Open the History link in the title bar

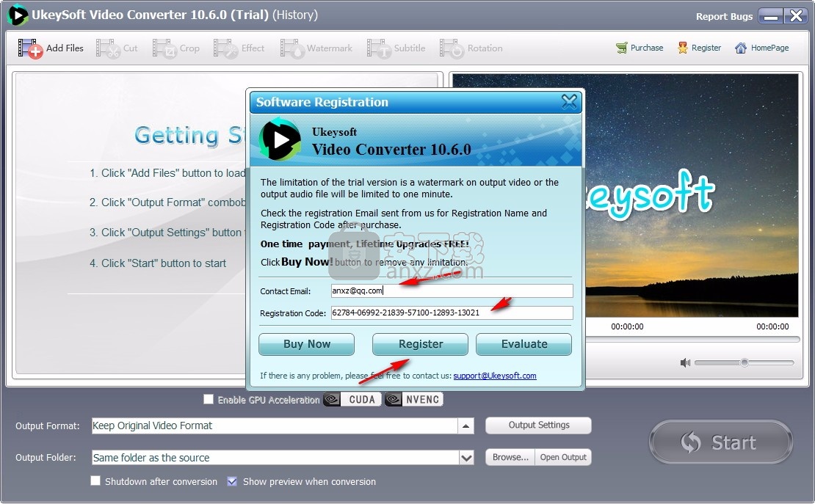[x=295, y=15]
